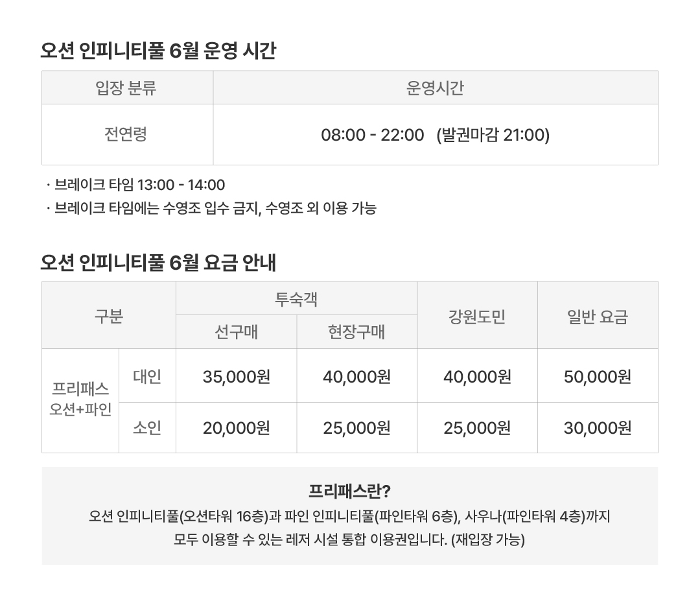Click the 오션 인피니티풀 6월 요금 안내 heading
700x605 pixels.
pos(158,262)
